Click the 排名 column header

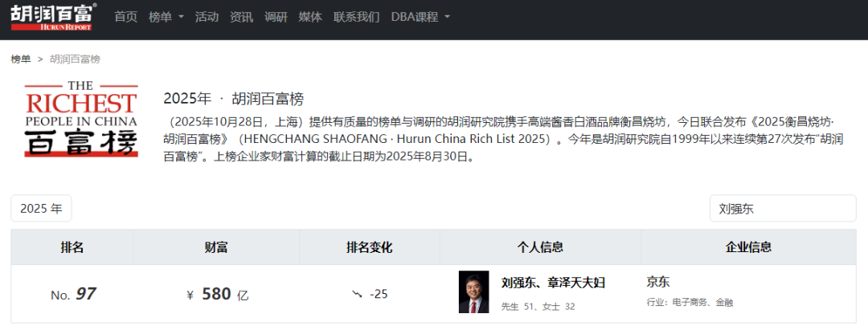tap(72, 247)
